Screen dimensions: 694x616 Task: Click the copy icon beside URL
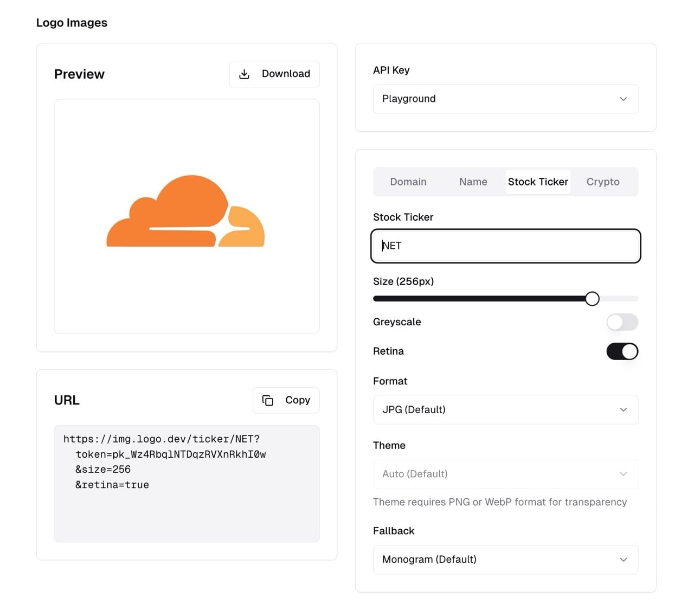(268, 400)
